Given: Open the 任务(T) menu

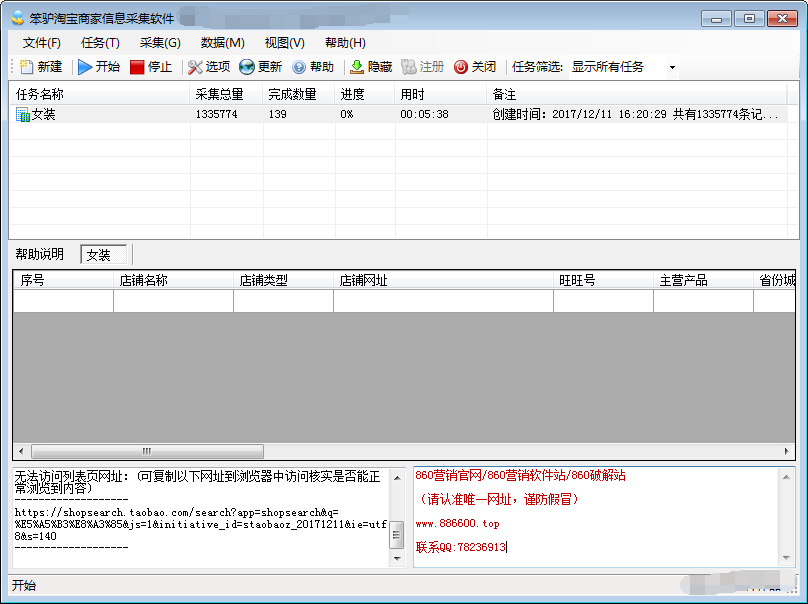Looking at the screenshot, I should click(100, 43).
